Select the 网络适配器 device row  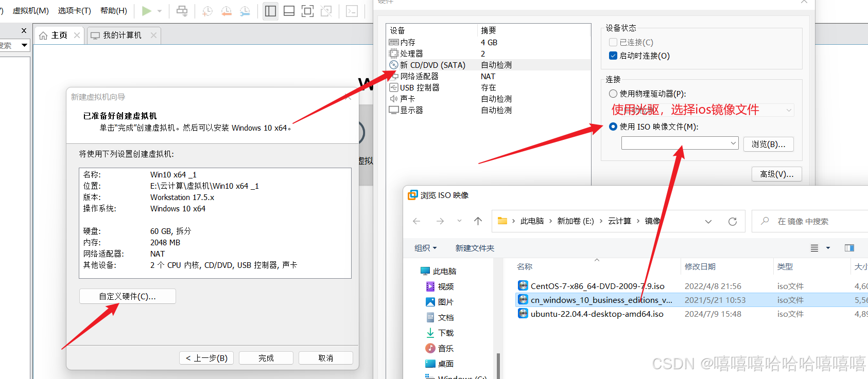point(489,76)
